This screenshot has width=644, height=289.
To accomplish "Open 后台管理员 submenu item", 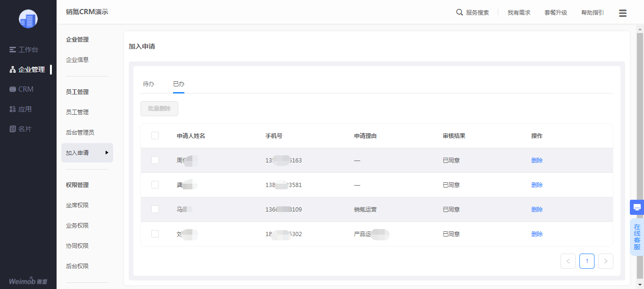I will click(80, 133).
